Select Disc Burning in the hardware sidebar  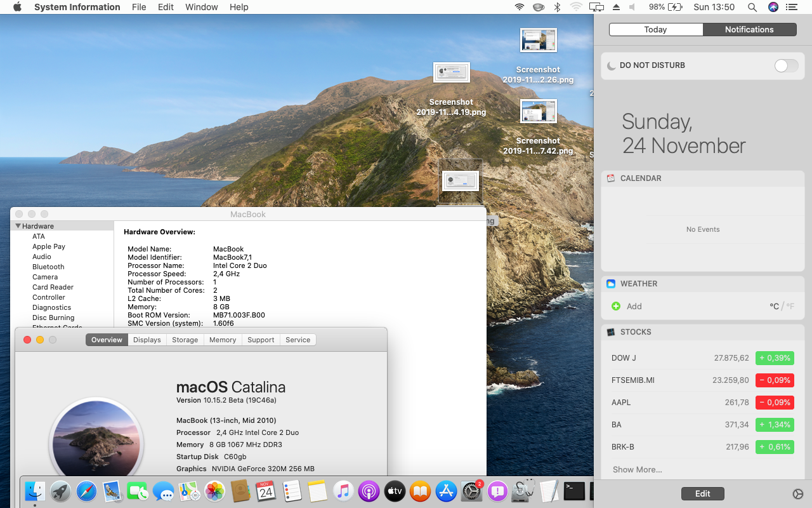(x=53, y=317)
